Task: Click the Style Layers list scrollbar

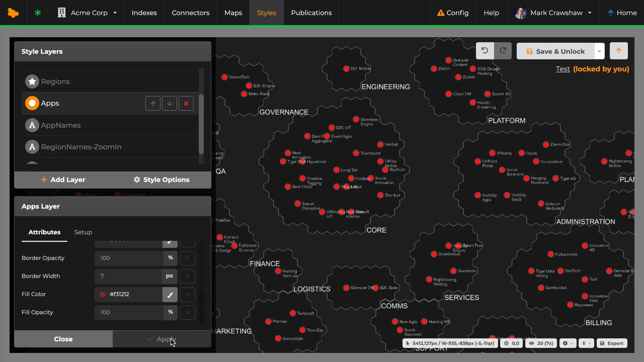Action: (x=201, y=124)
